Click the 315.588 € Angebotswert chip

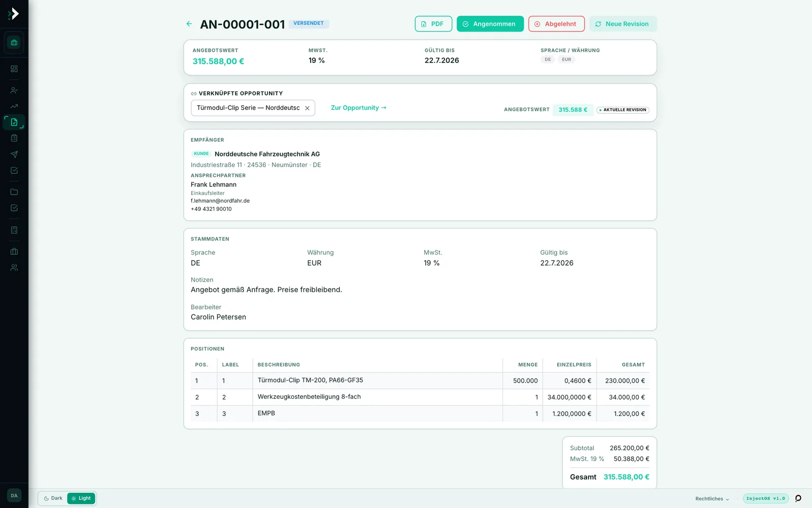pos(573,110)
